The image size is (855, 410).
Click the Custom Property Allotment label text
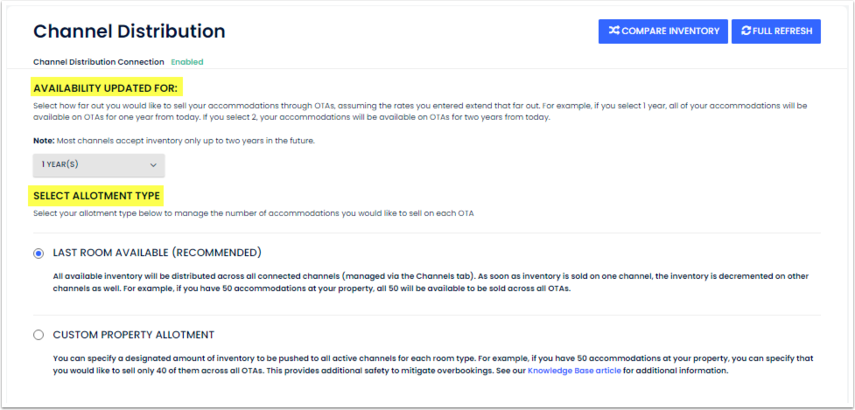coord(133,335)
